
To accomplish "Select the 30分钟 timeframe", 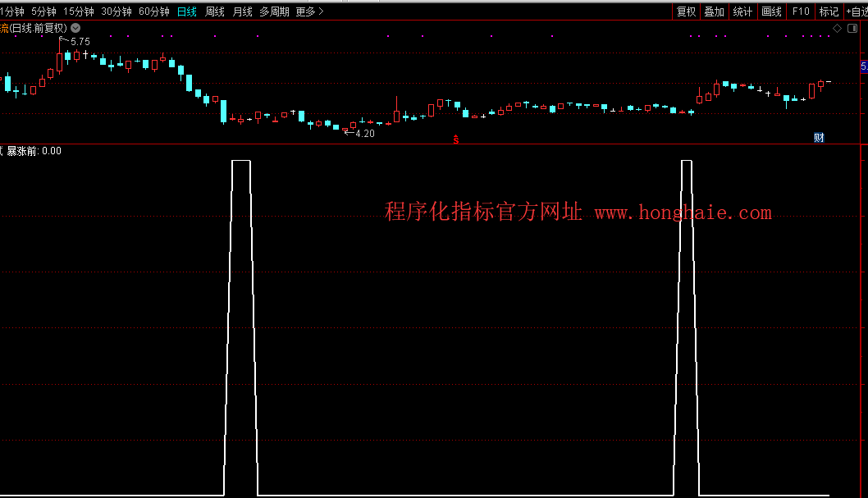I will click(x=116, y=11).
